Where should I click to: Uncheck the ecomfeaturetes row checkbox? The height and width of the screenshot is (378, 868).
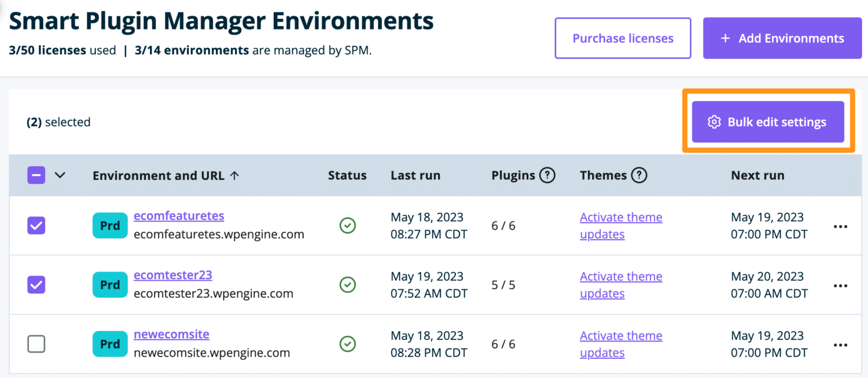(36, 225)
